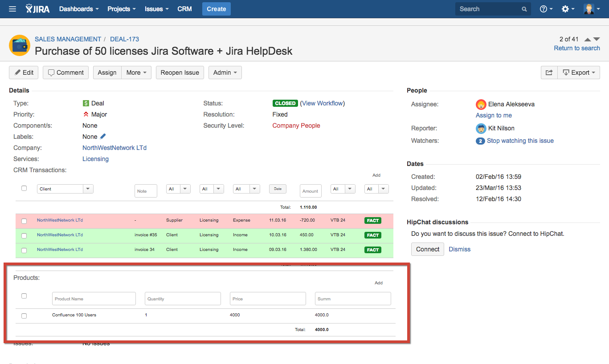
Task: Go to next issue arrow
Action: pos(597,39)
